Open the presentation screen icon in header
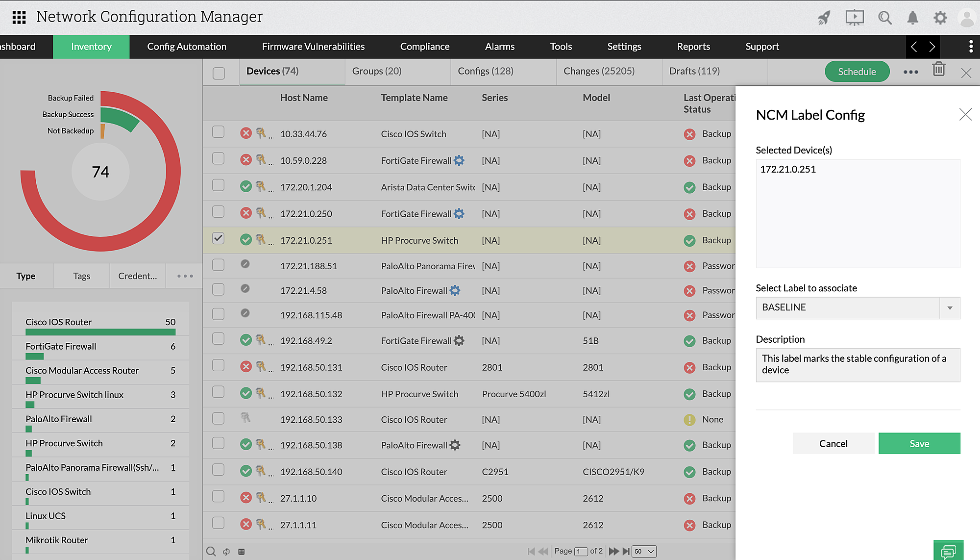The image size is (980, 560). [854, 18]
